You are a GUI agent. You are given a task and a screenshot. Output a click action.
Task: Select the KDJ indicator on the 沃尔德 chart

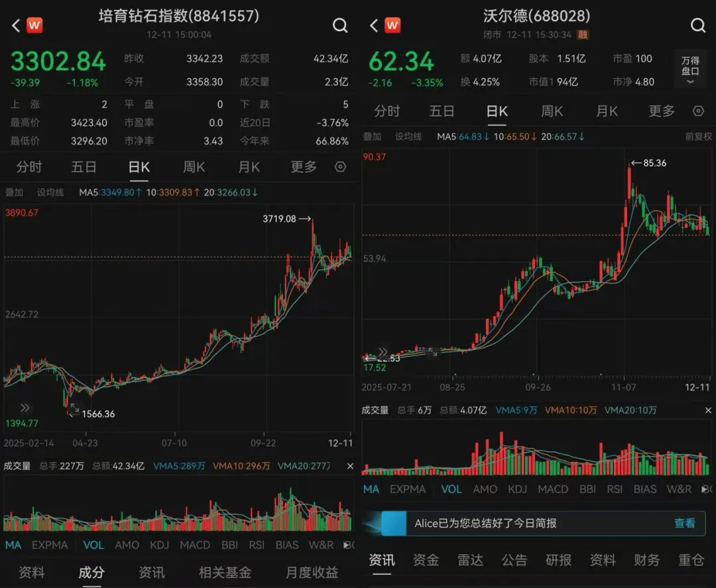pyautogui.click(x=517, y=489)
